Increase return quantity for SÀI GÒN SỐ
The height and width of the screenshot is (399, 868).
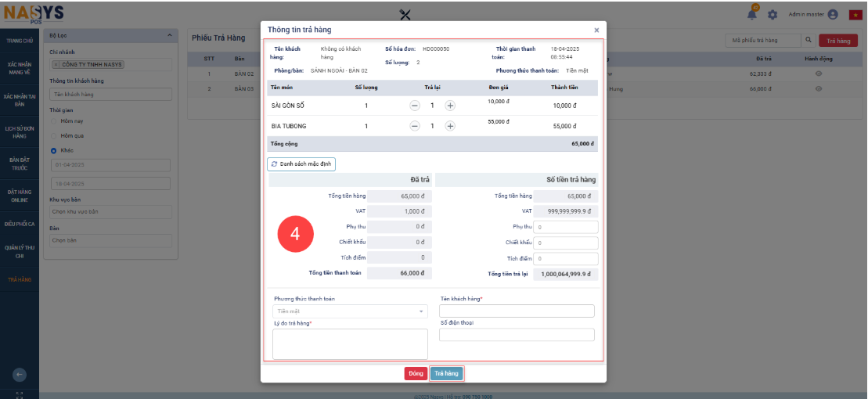(x=450, y=105)
